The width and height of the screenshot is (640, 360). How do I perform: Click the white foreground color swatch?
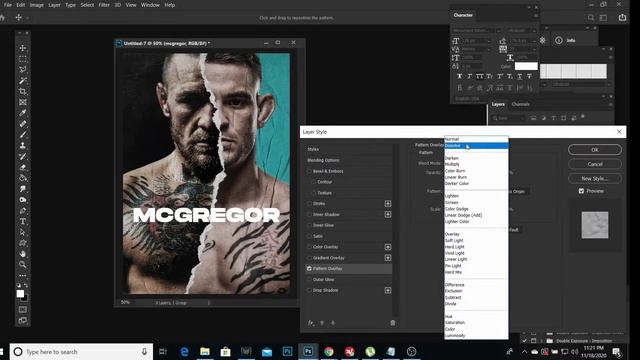point(20,293)
